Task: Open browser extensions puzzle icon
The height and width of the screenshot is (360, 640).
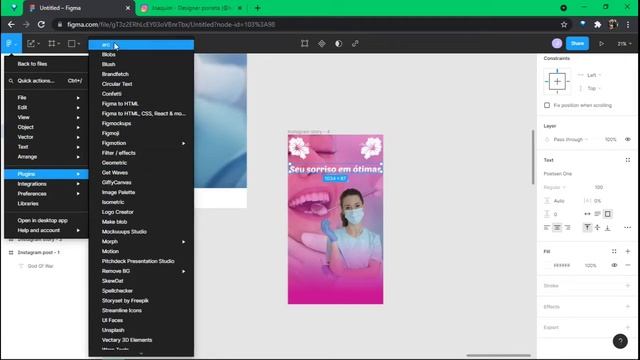Action: (x=598, y=24)
